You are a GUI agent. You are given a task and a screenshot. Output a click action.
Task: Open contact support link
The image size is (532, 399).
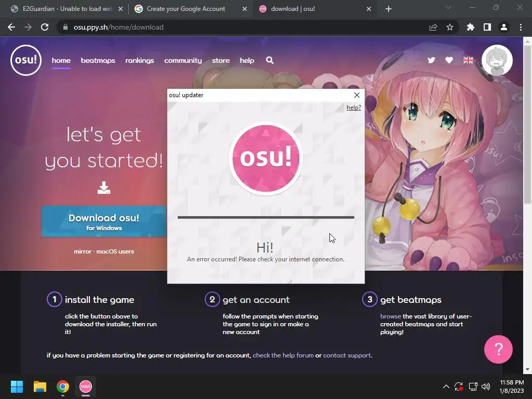347,355
